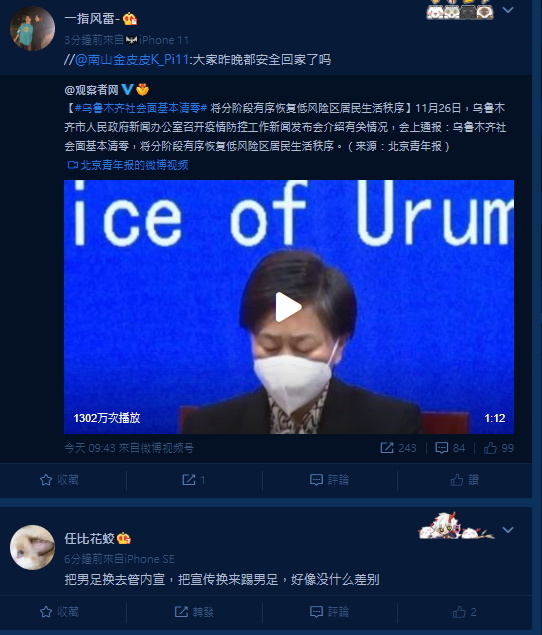
Task: Open post options chevron for 一指风雷-
Action: 508,10
